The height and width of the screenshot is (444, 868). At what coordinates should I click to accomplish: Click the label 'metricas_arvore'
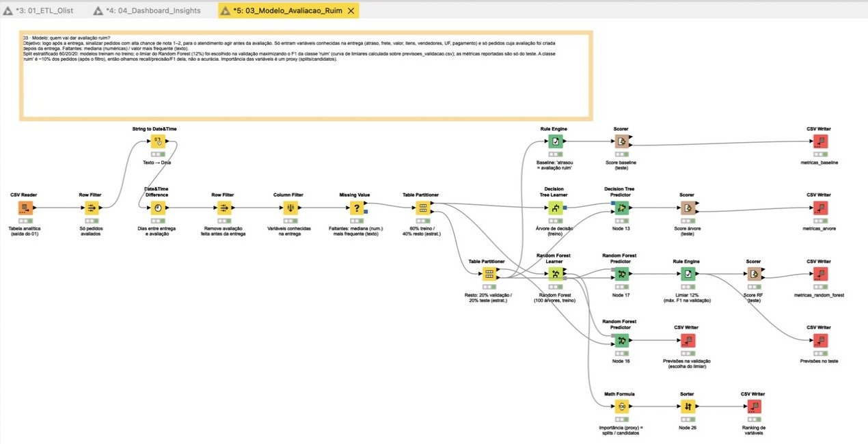click(820, 228)
